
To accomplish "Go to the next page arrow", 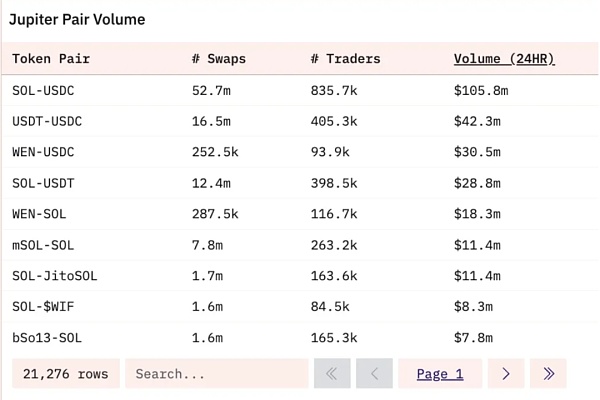I will [x=506, y=374].
